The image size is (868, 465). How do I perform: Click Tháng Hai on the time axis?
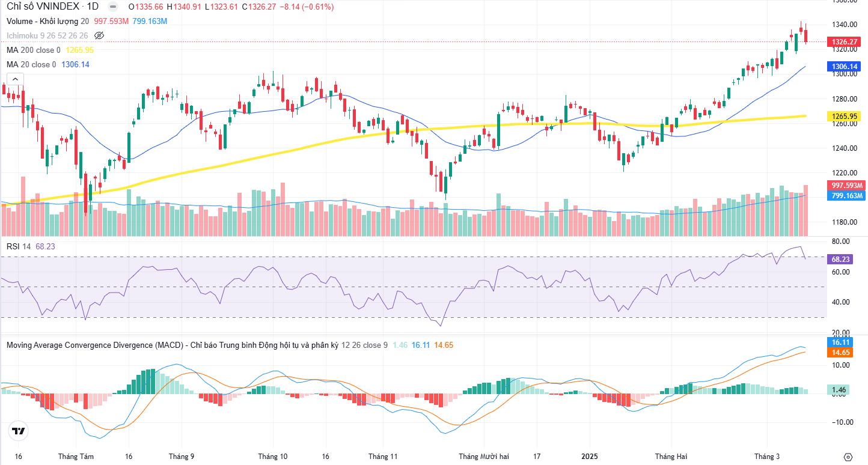point(671,457)
